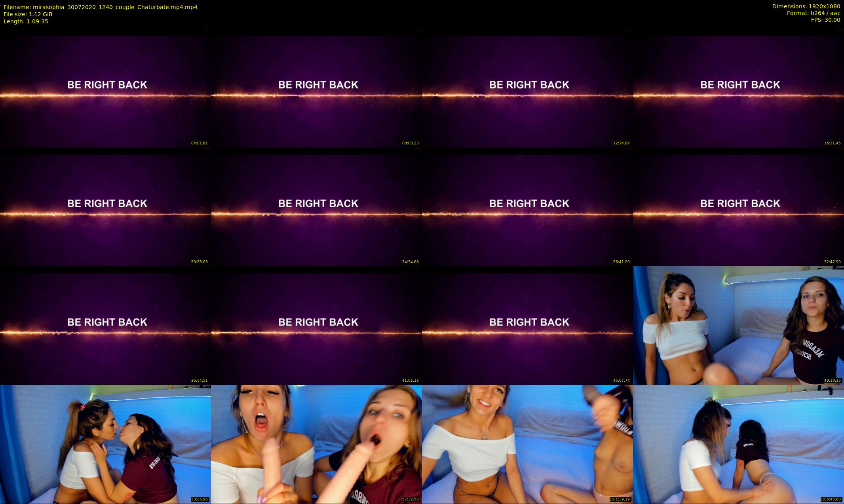Select the frame timestamped 45:07.74
This screenshot has height=504, width=844.
pos(527,326)
